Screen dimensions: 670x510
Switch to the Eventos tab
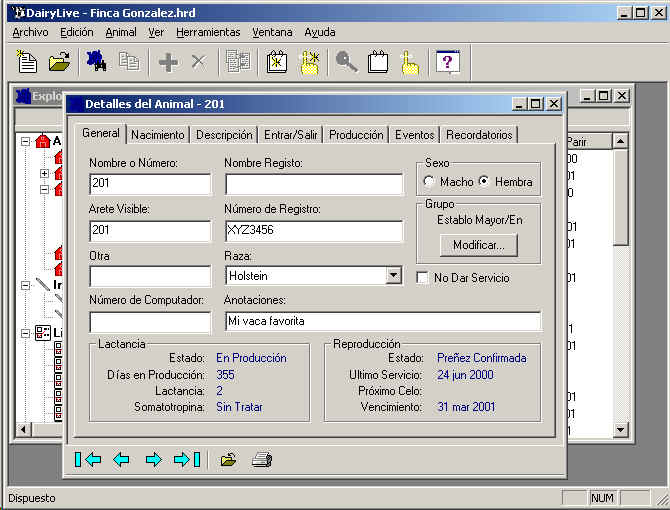[x=414, y=135]
